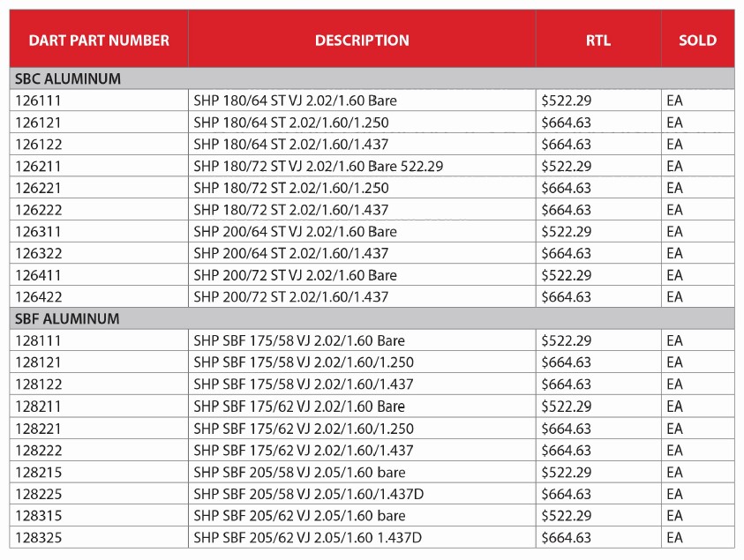Select part number 126111
Image resolution: width=744 pixels, height=560 pixels.
pyautogui.click(x=39, y=101)
